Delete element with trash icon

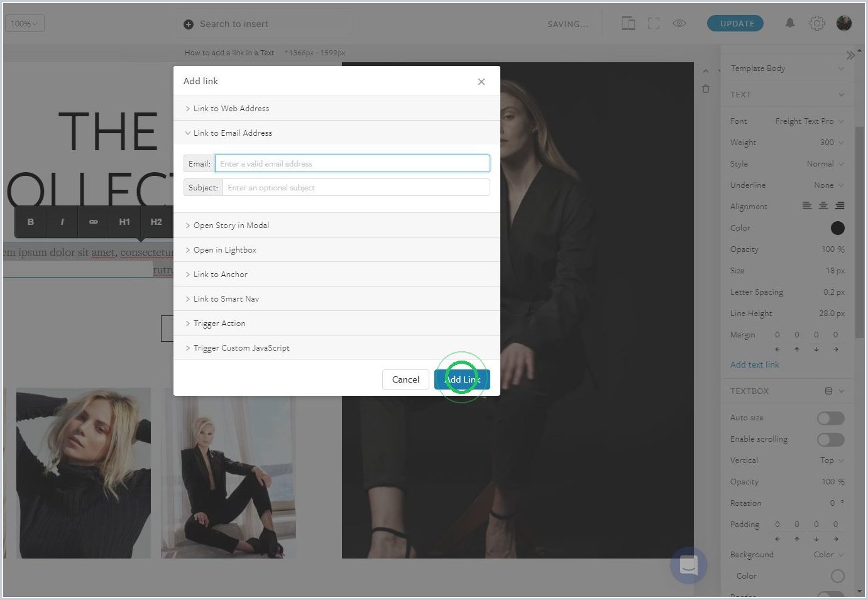(706, 89)
